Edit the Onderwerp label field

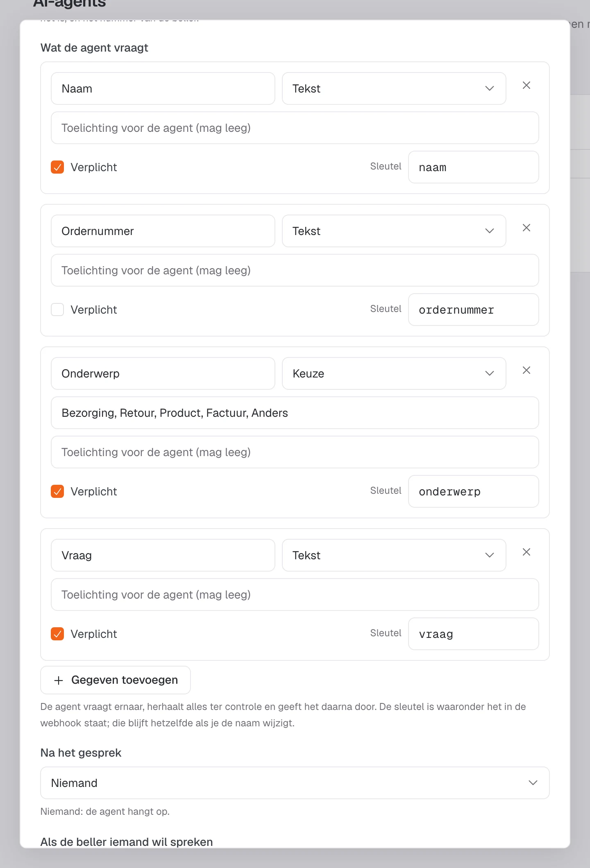(163, 373)
